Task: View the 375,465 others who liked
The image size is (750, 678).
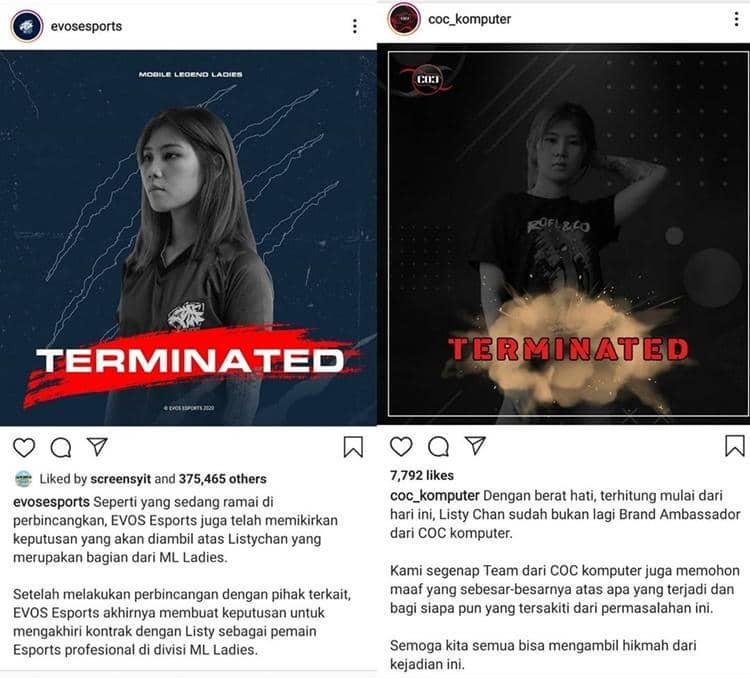Action: tap(223, 479)
